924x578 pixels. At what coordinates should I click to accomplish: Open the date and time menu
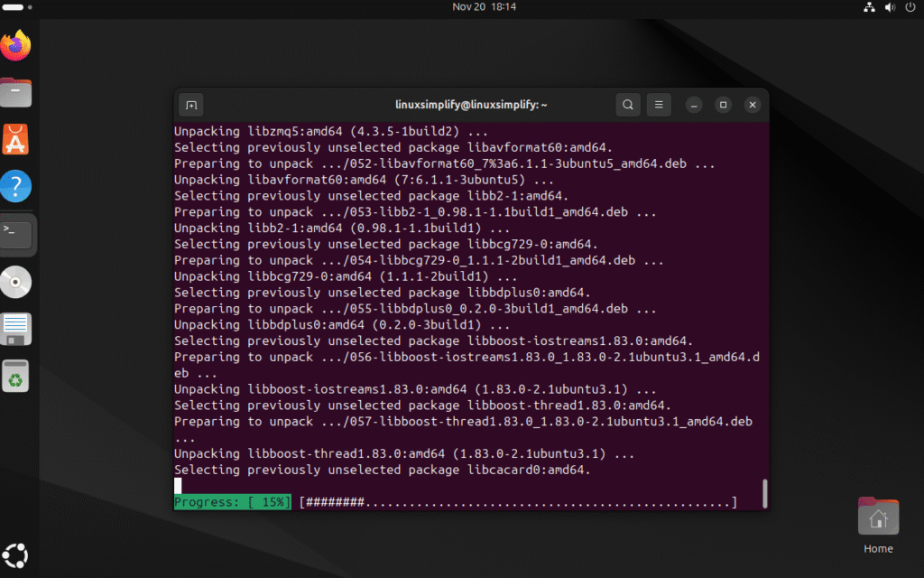[485, 7]
